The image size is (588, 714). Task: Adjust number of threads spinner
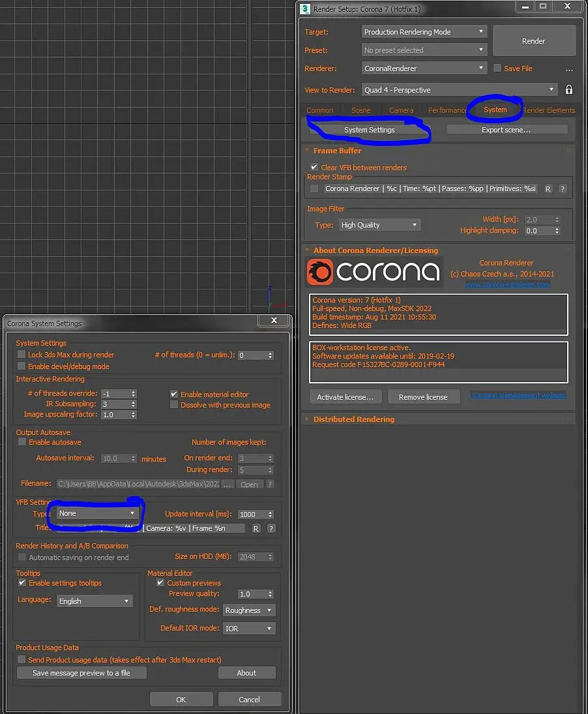click(x=271, y=355)
